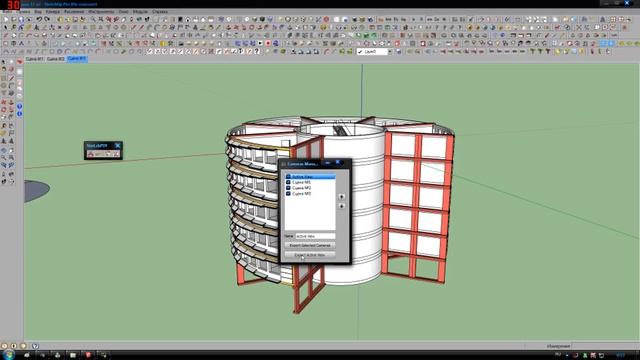This screenshot has width=640, height=360.
Task: Open the Рисование menu
Action: [74, 11]
